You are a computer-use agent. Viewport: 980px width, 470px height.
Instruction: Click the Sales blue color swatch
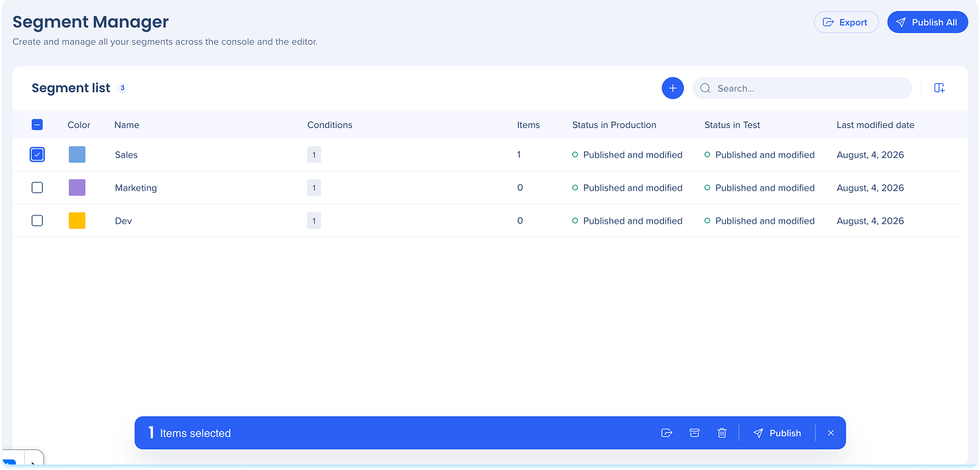pos(77,155)
